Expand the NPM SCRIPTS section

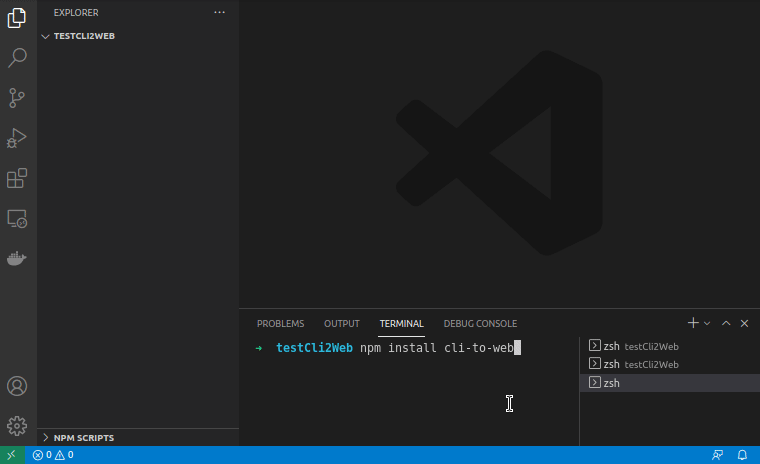[x=138, y=438]
